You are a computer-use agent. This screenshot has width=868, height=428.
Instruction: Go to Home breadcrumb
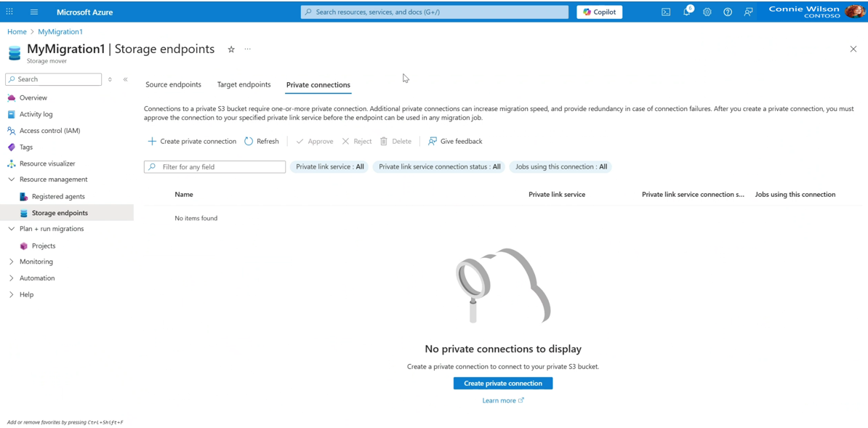tap(17, 31)
